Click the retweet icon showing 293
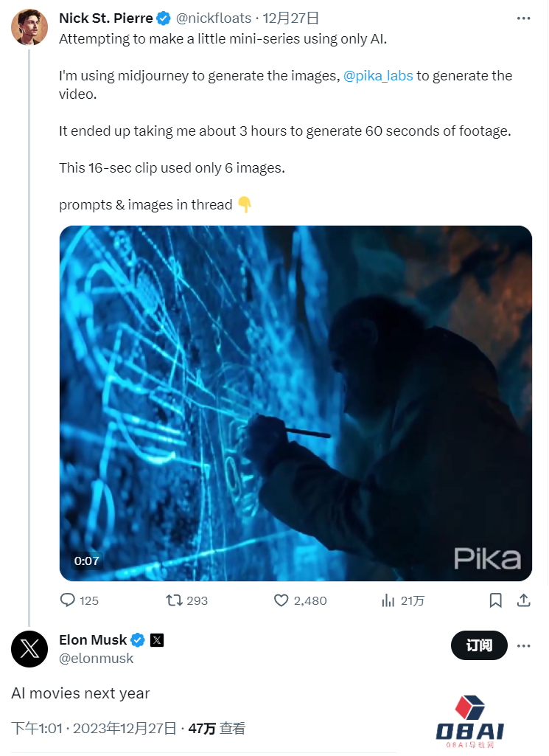The image size is (549, 756). [175, 600]
